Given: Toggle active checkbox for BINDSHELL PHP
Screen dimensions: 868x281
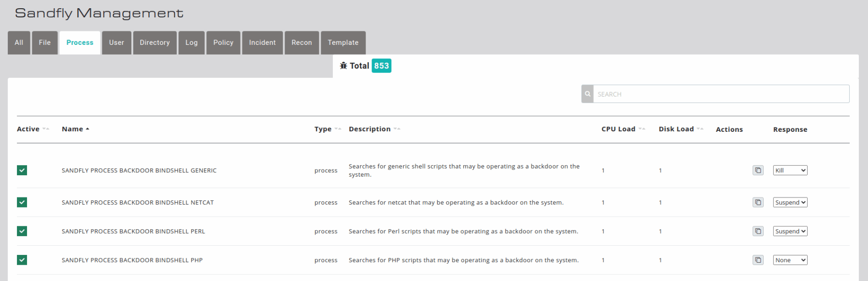Looking at the screenshot, I should click(22, 260).
